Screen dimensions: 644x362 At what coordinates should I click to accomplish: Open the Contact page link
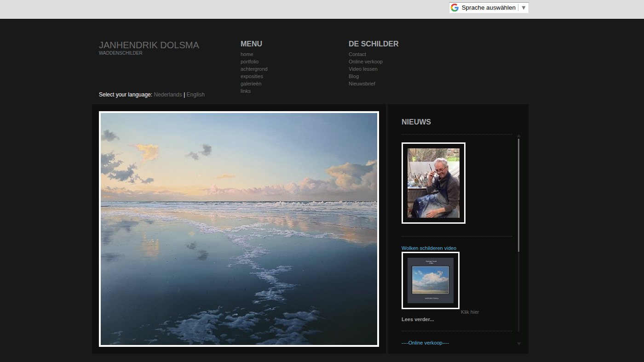click(x=357, y=54)
